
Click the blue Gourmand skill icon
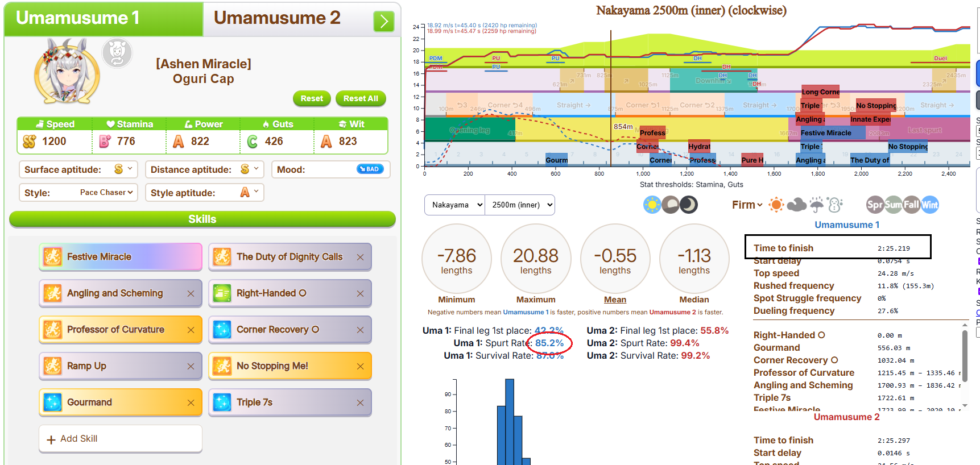(x=52, y=402)
